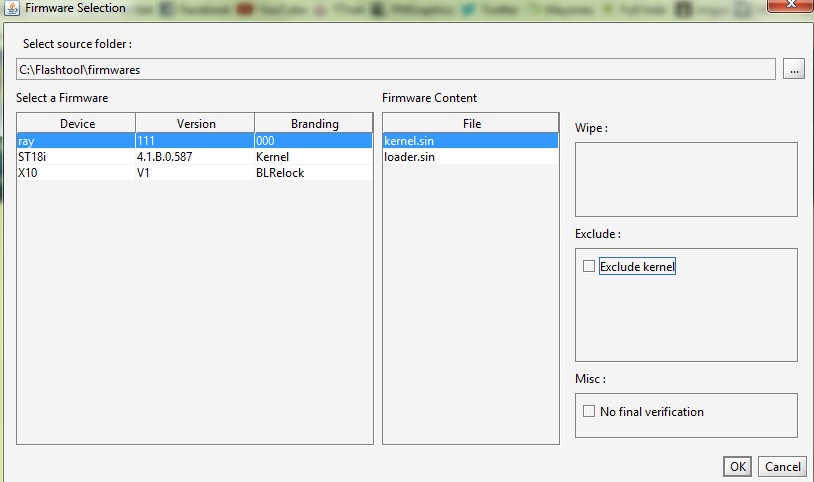Select the ray device row
Screen dimensions: 814x482
pyautogui.click(x=195, y=141)
